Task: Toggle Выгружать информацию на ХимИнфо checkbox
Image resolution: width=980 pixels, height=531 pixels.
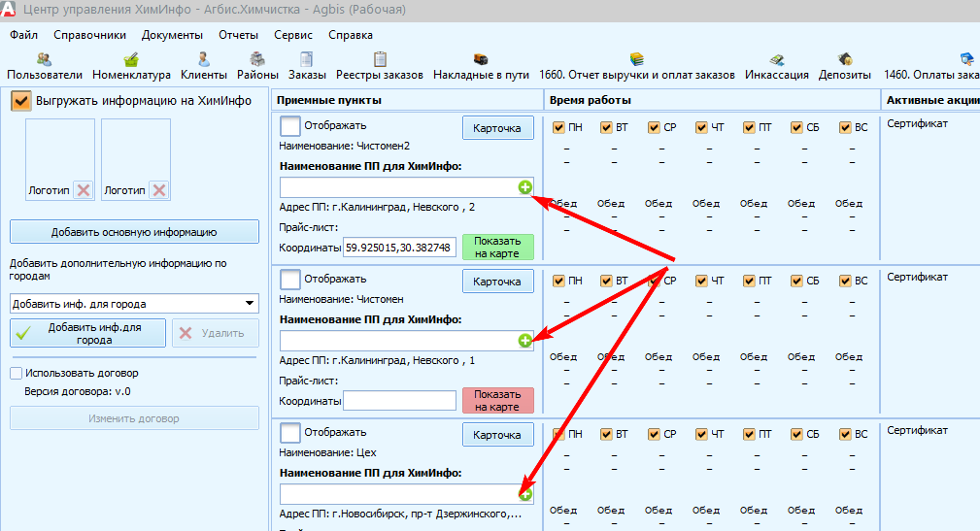Action: (20, 101)
